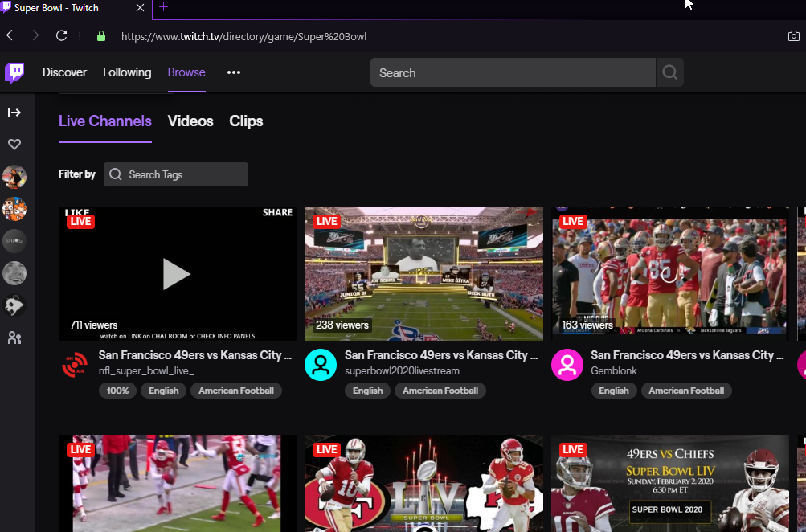Click the search magnifier button
The height and width of the screenshot is (532, 806).
click(669, 72)
